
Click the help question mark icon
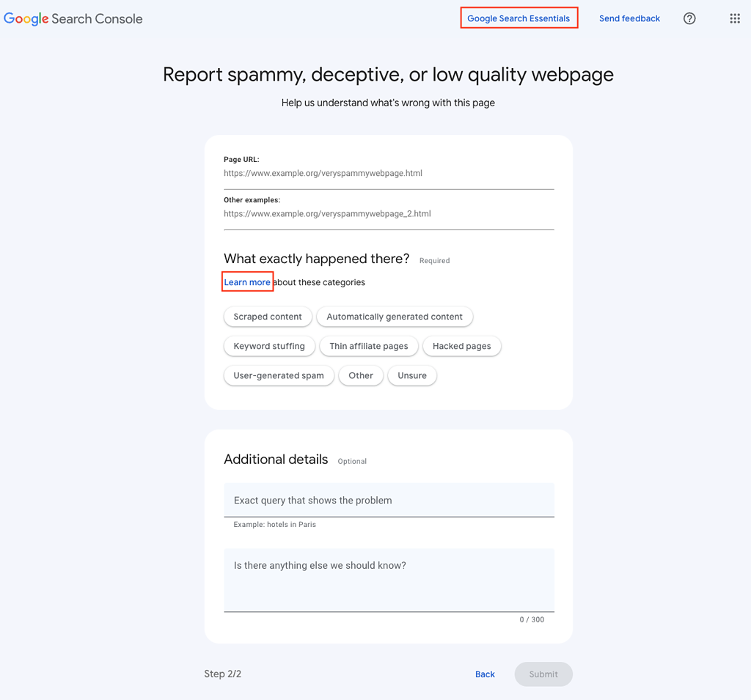(689, 18)
